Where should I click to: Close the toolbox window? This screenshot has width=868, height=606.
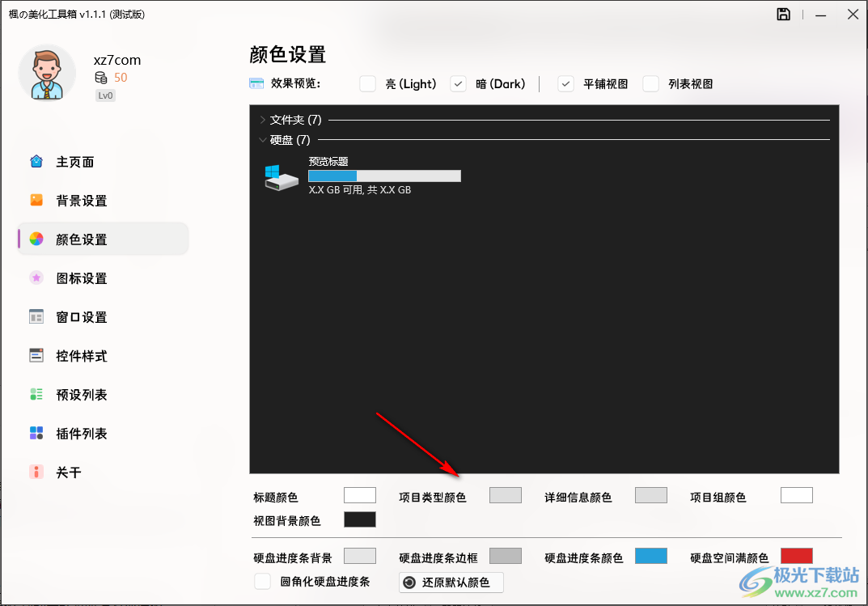(x=853, y=15)
